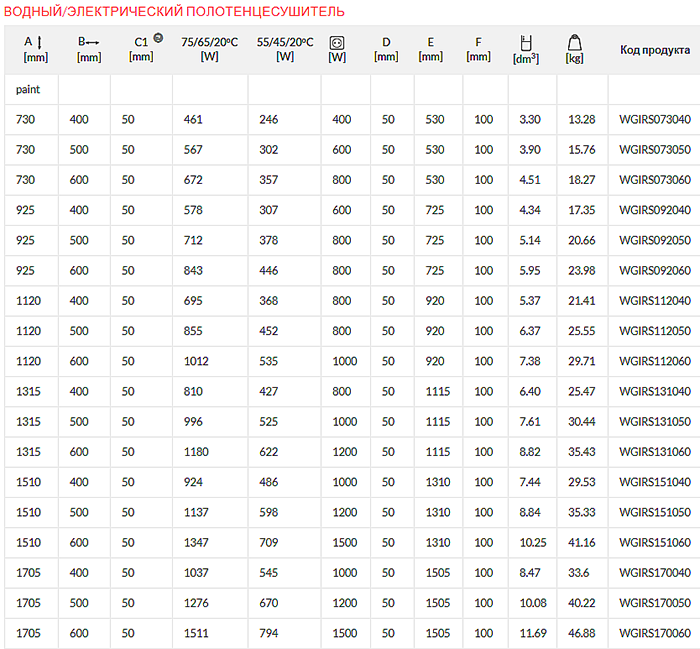This screenshot has height=649, width=700.
Task: Select product code WGIRS170050
Action: click(x=655, y=603)
